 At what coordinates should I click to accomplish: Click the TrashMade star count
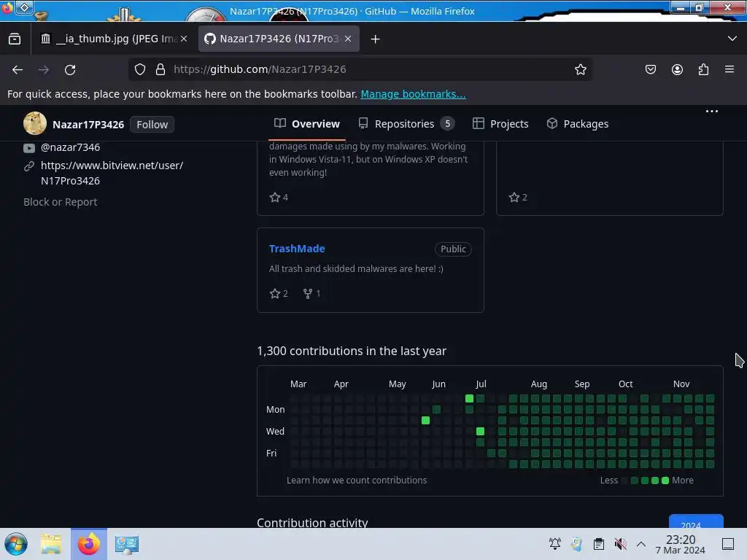coord(279,293)
